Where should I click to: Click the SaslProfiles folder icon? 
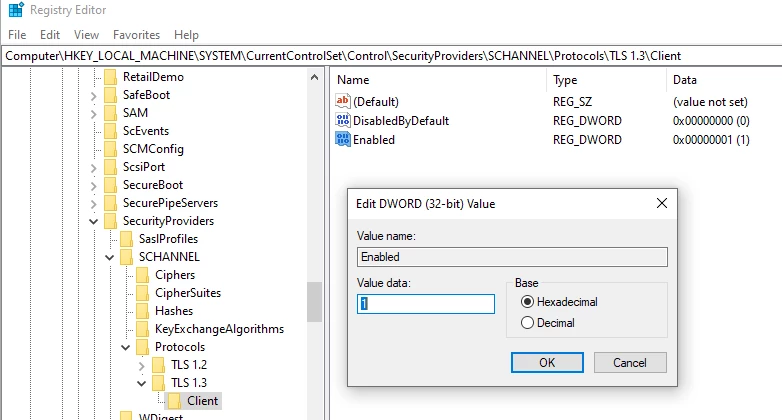tap(126, 238)
